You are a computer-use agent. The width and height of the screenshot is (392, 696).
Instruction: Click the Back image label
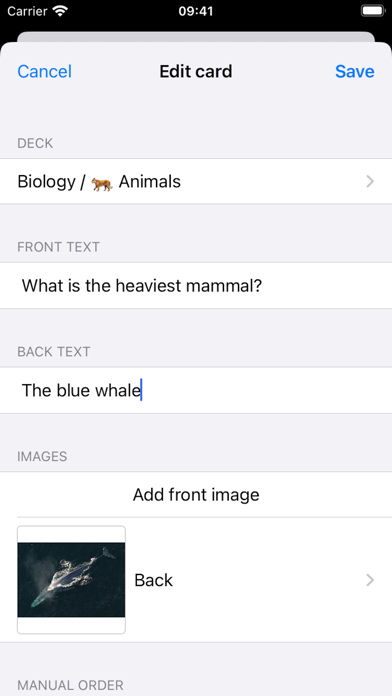(x=153, y=580)
